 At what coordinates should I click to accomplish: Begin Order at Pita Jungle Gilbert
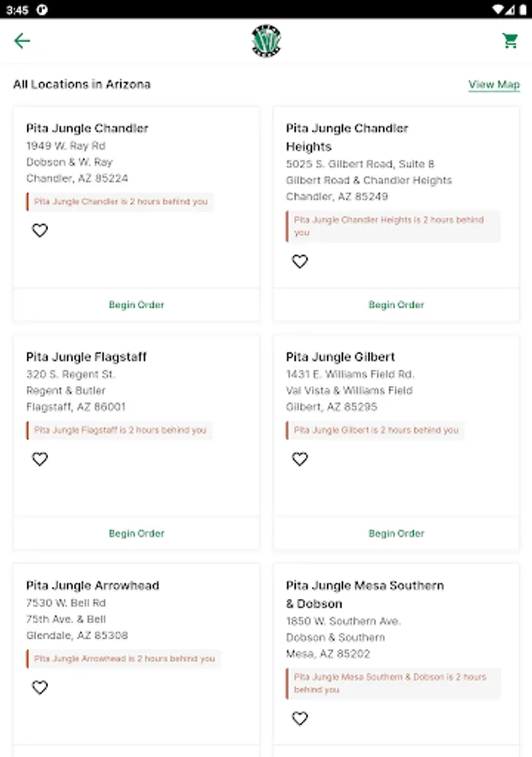point(396,533)
